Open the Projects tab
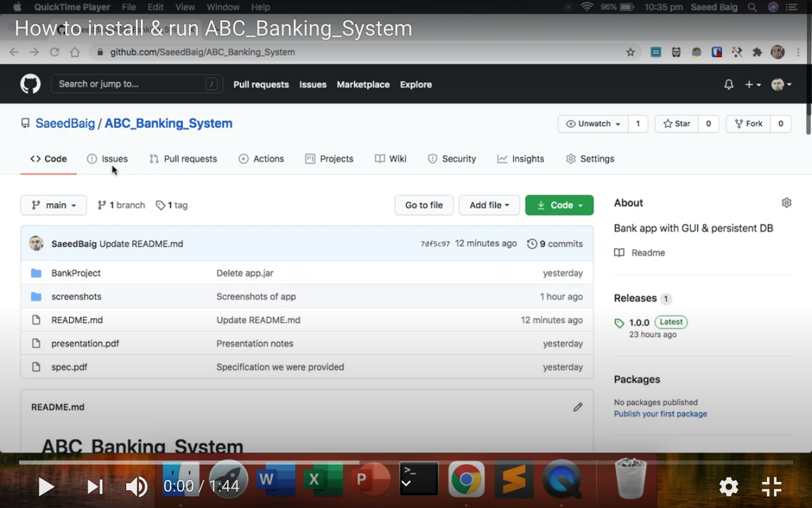812x508 pixels. tap(329, 159)
